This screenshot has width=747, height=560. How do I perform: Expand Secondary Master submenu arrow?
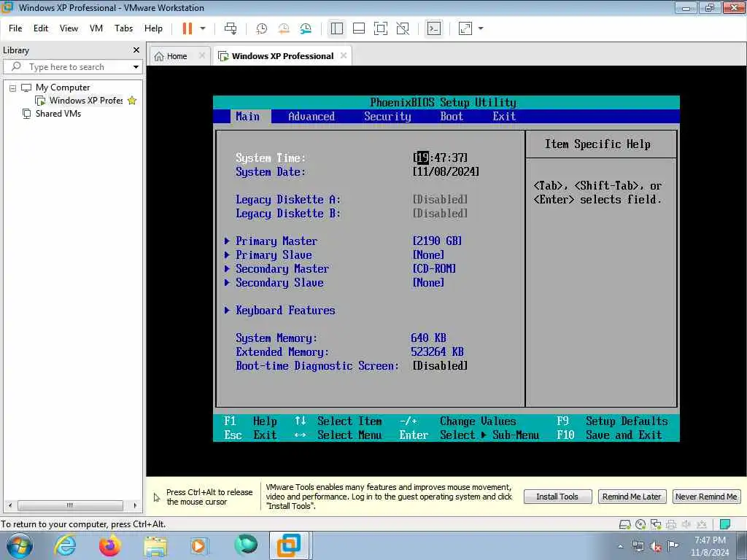[228, 268]
